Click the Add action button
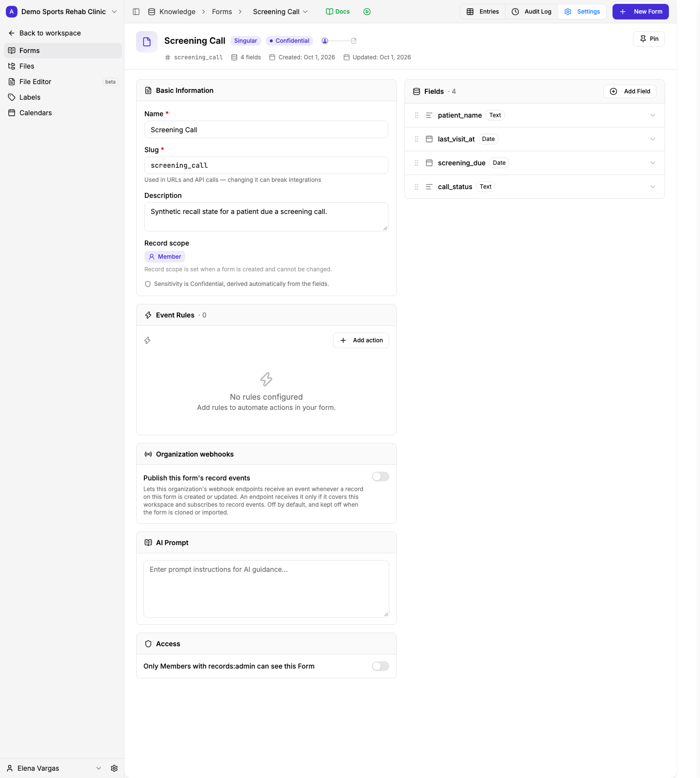 (361, 340)
